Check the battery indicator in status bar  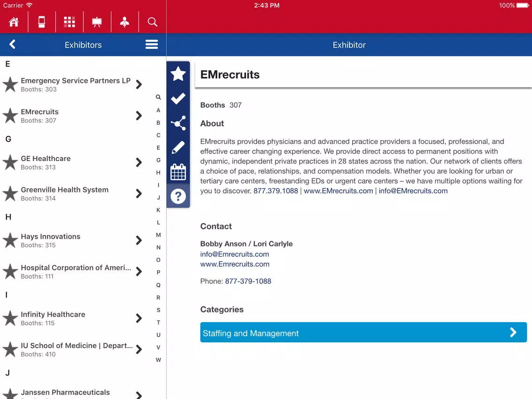[x=523, y=5]
